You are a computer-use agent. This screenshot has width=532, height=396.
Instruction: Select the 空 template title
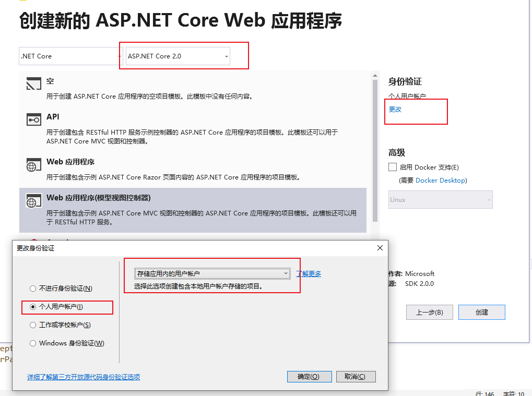coord(50,81)
